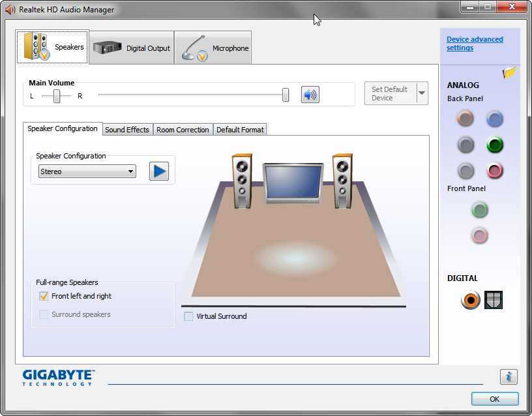Open Device advanced settings link
The height and width of the screenshot is (416, 532).
(475, 44)
